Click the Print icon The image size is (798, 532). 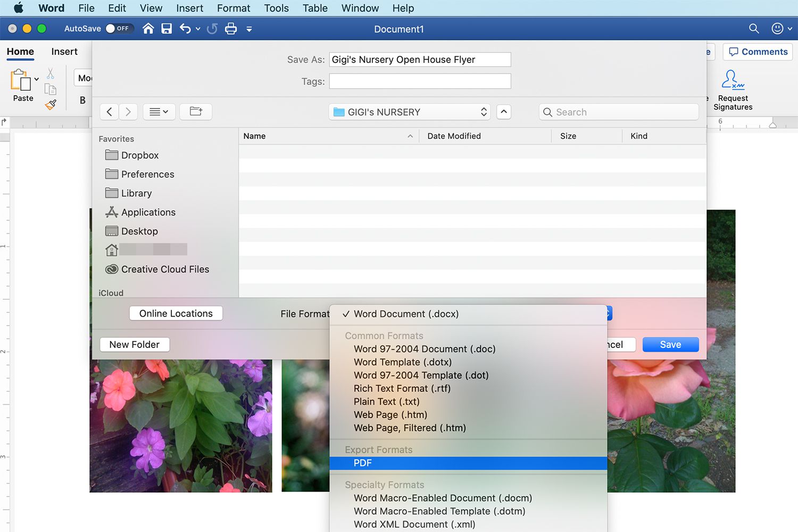(231, 29)
